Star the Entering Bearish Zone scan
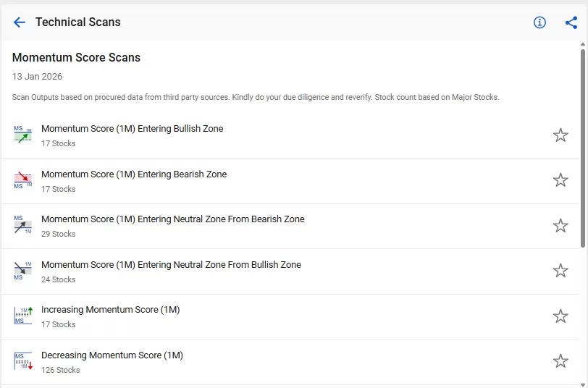The width and height of the screenshot is (588, 388). pyautogui.click(x=560, y=180)
